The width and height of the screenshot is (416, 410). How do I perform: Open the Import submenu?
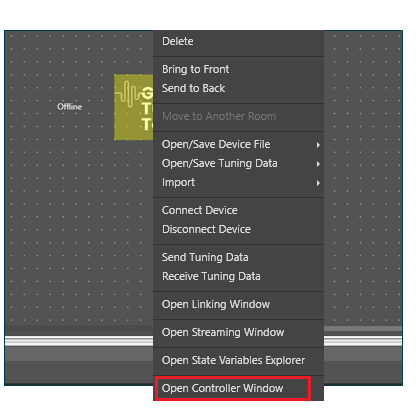(x=238, y=182)
